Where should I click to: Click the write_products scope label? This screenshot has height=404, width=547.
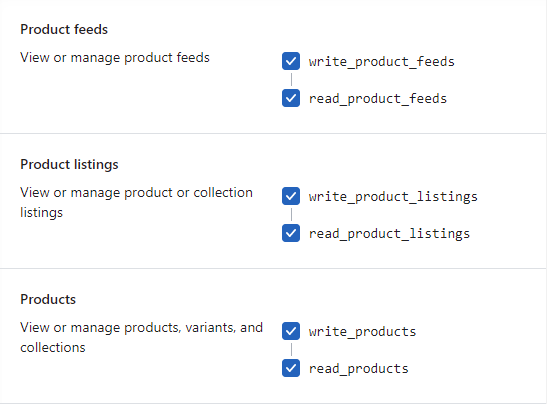[x=362, y=332]
